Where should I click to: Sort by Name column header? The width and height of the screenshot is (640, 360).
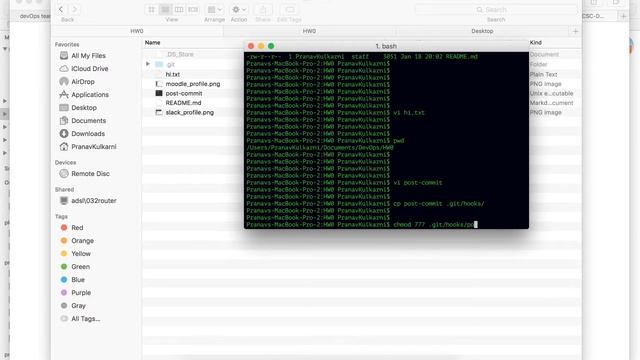click(153, 42)
